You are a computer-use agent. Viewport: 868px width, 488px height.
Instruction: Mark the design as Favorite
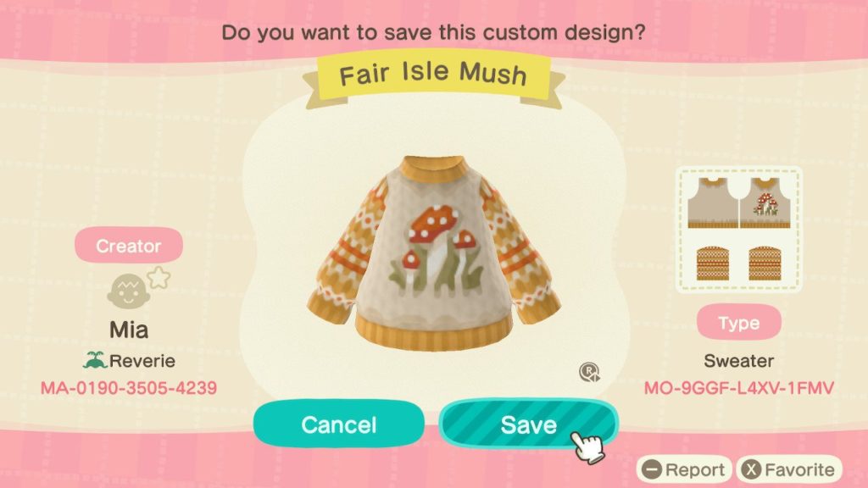[x=789, y=469]
